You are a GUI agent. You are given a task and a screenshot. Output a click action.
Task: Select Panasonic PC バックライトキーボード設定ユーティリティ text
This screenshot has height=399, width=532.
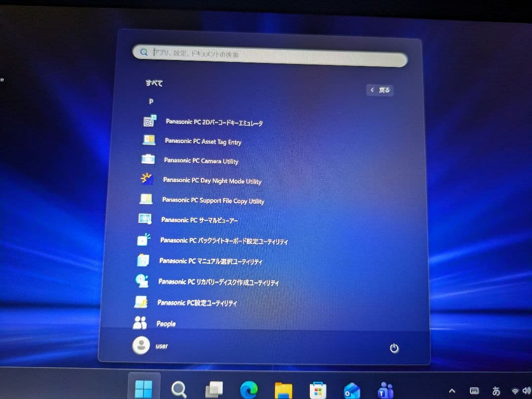[x=224, y=241]
